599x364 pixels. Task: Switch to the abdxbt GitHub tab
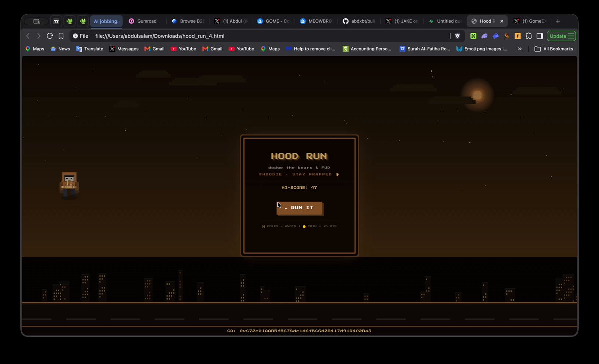(359, 21)
